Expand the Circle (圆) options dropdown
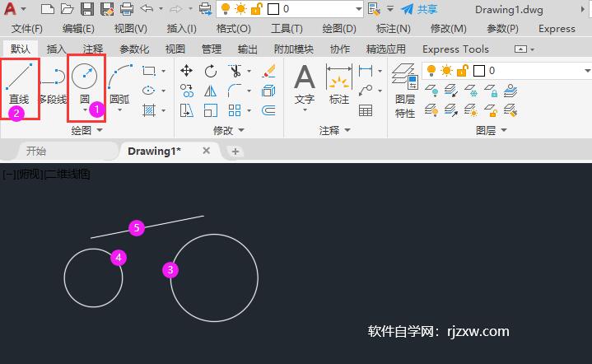Viewport: 592px width, 364px height. (85, 110)
